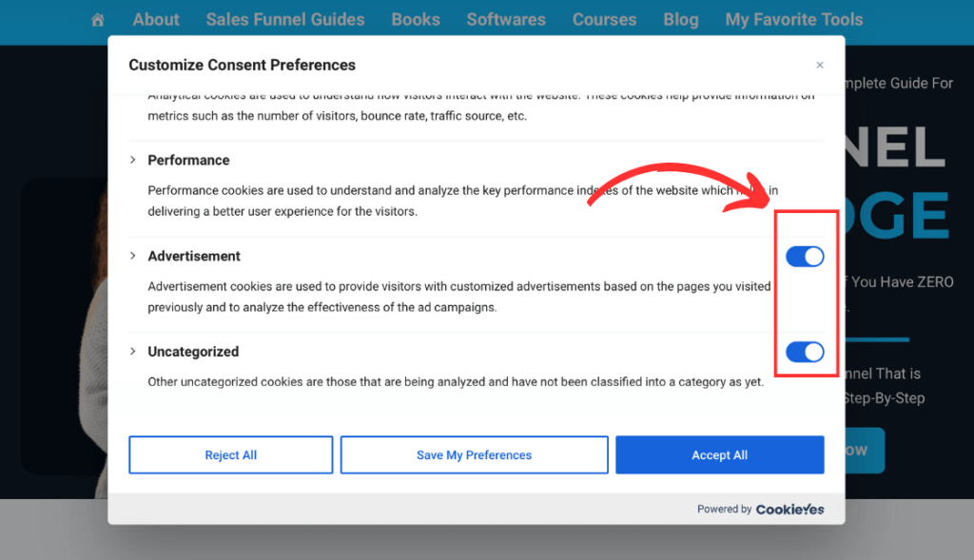The image size is (974, 560).
Task: Save My Preferences for cookies
Action: (474, 454)
